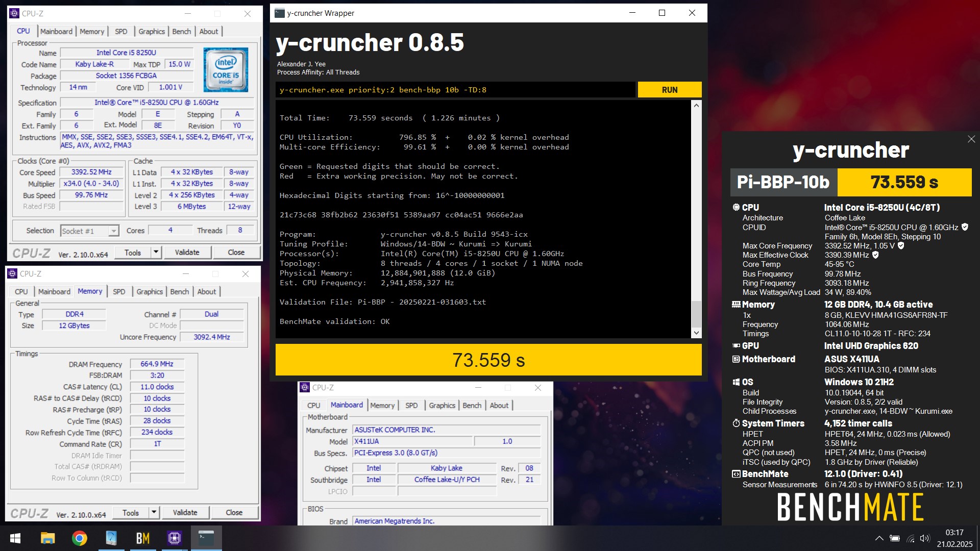This screenshot has width=980, height=551.
Task: Open the volume tray icon
Action: point(925,538)
